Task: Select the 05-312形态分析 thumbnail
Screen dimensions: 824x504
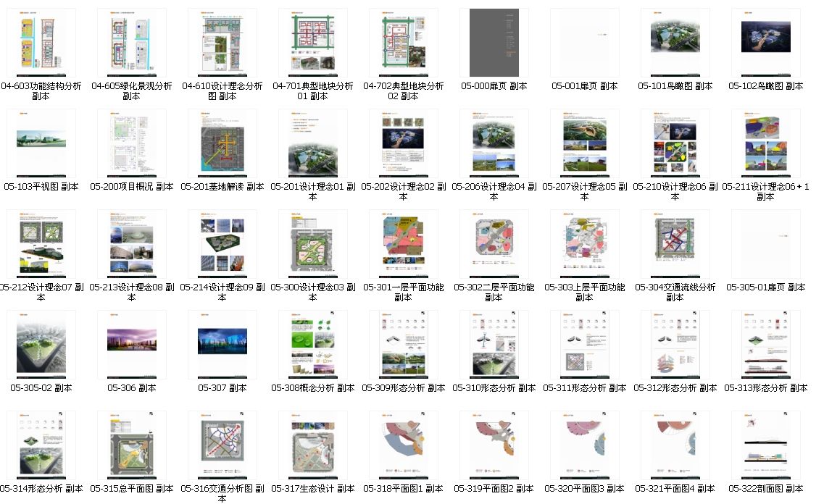Action: [x=675, y=345]
